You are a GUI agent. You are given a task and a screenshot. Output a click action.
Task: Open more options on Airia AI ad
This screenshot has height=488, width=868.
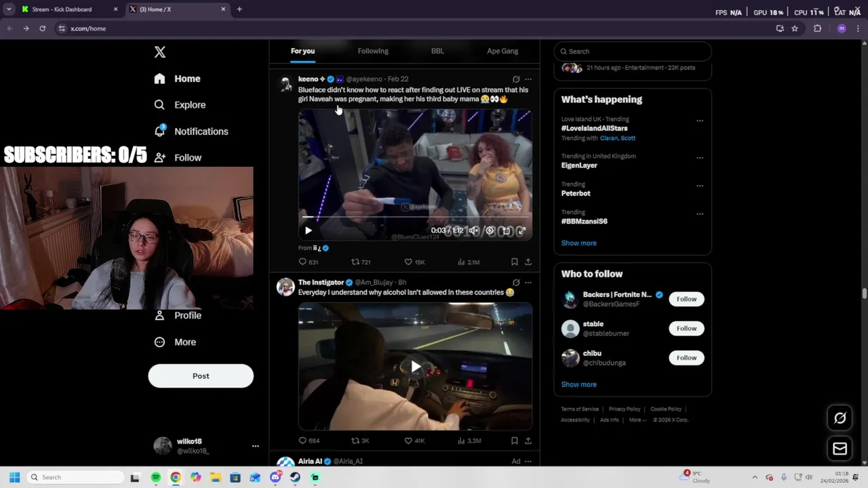click(x=528, y=462)
